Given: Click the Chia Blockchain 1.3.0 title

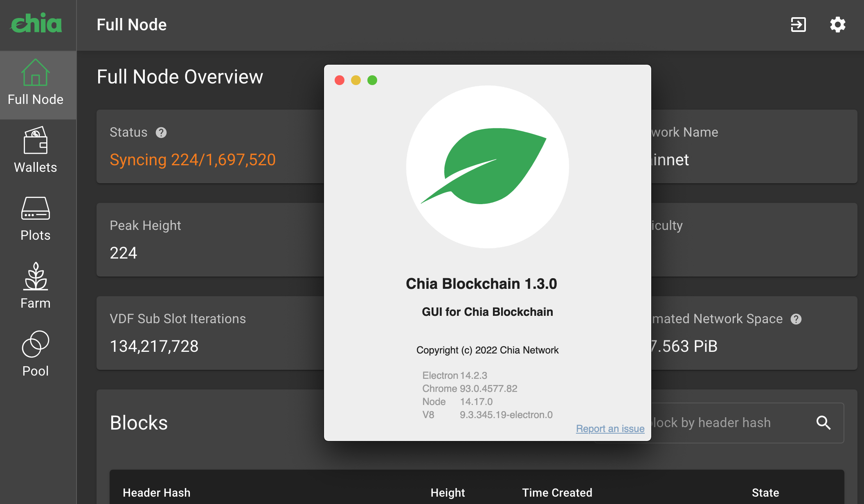Looking at the screenshot, I should [481, 283].
